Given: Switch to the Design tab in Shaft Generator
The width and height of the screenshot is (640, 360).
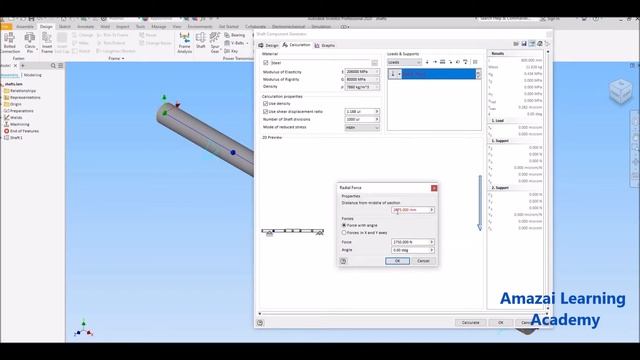Looking at the screenshot, I should click(269, 45).
